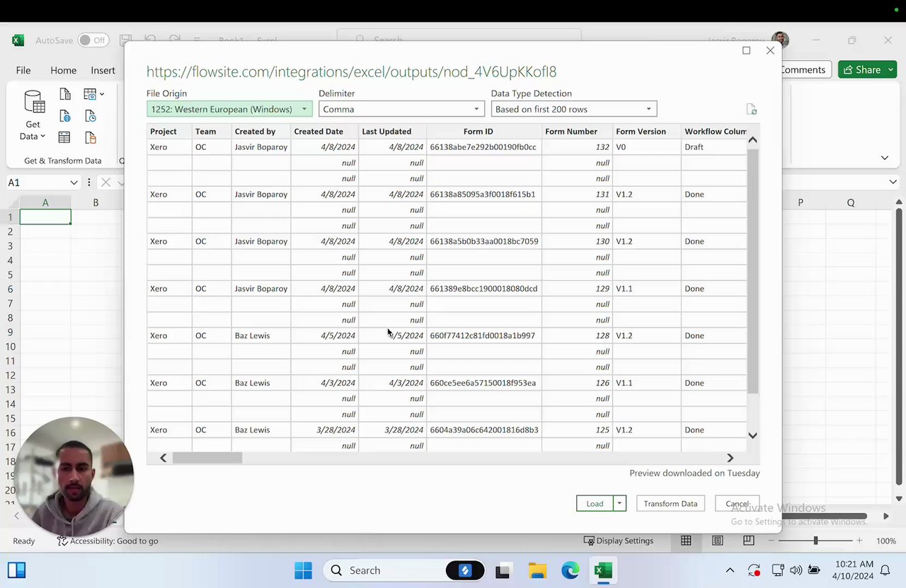Viewport: 906px width, 588px height.
Task: Click the Share button
Action: click(861, 69)
